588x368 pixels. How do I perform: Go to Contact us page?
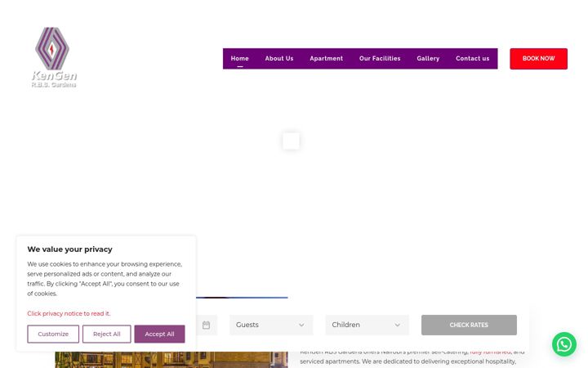pyautogui.click(x=473, y=59)
